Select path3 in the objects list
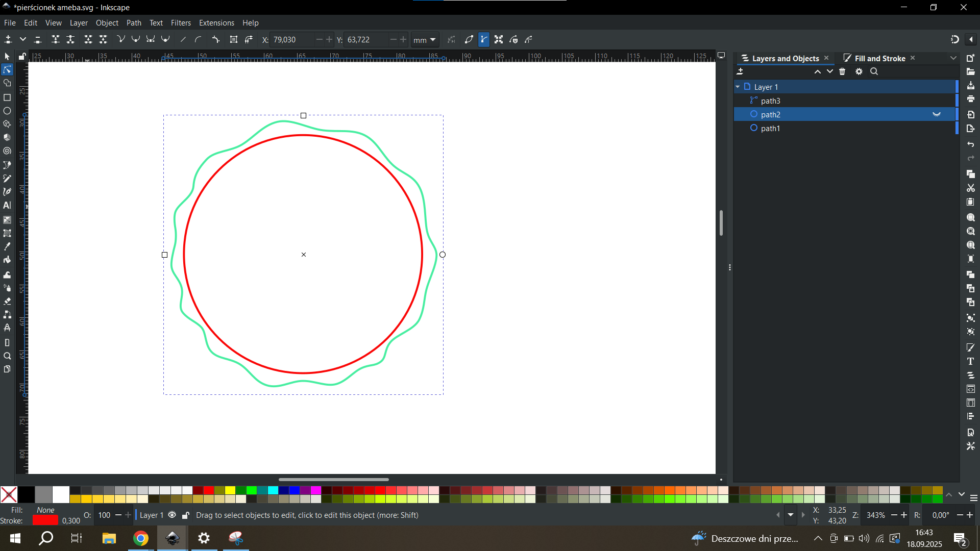The image size is (980, 551). 770,101
